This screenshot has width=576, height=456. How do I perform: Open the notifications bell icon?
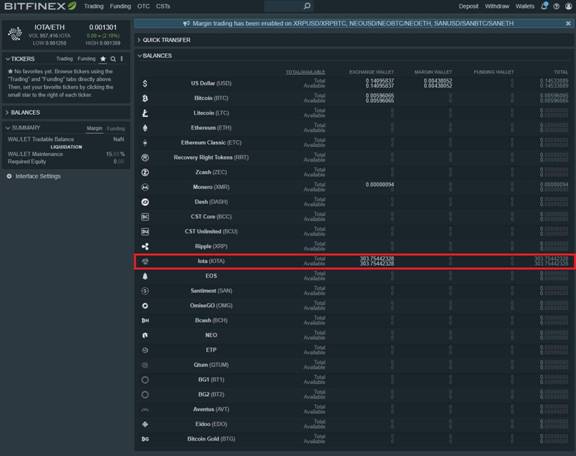[544, 6]
